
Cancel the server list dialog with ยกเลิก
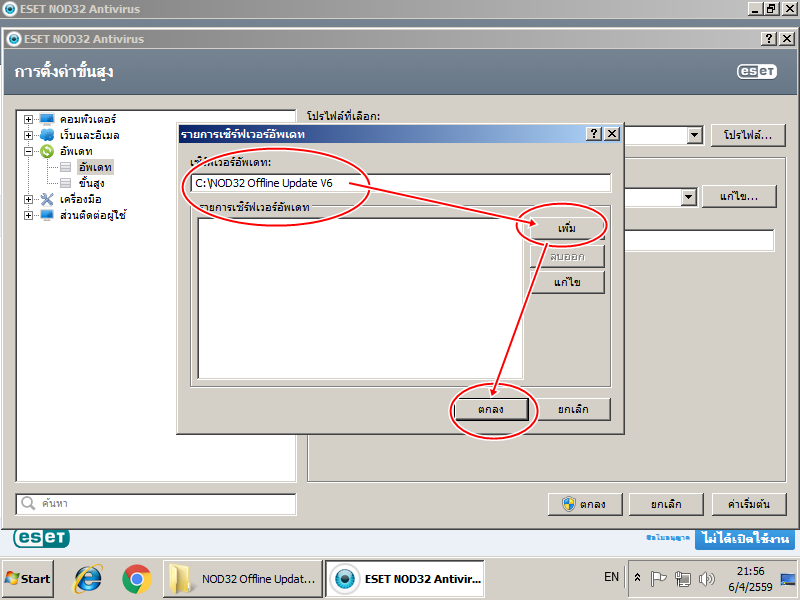point(573,409)
